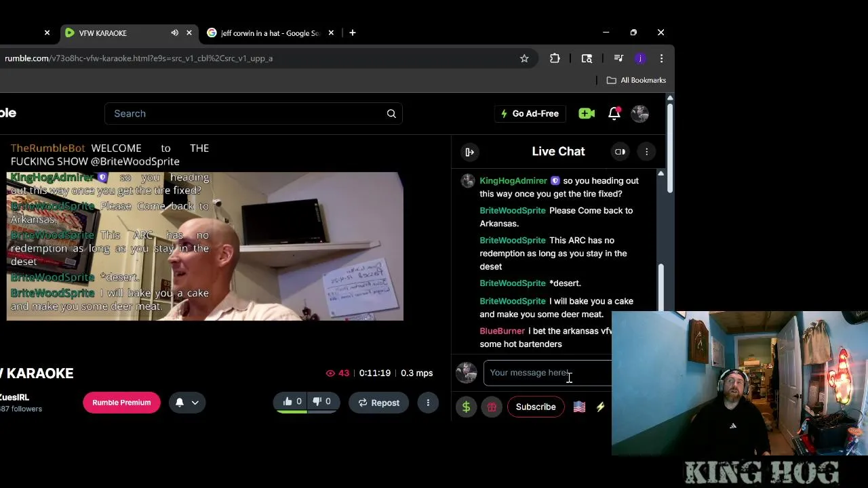Screen dimensions: 868x488
Task: Open the flag emote icon in chat
Action: (x=579, y=407)
